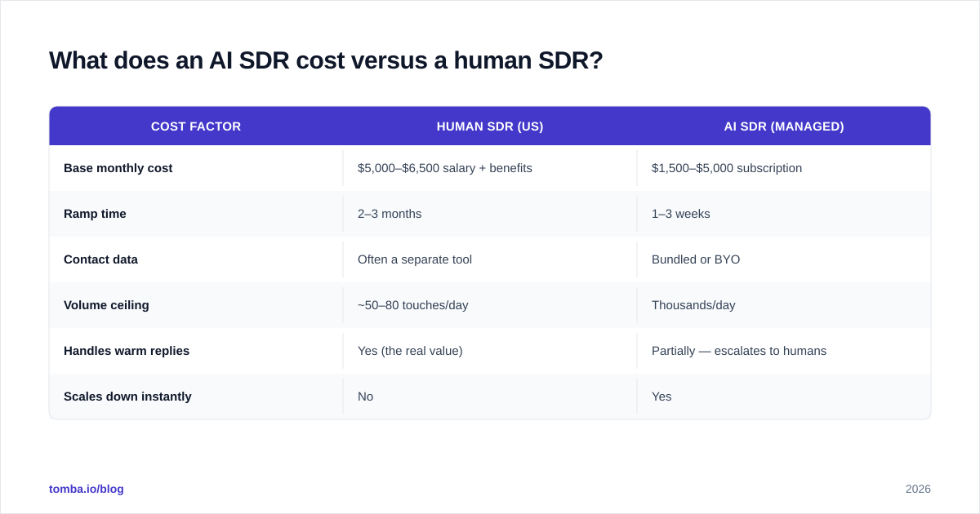
Task: Select the '2–3 months' cell
Action: click(490, 214)
